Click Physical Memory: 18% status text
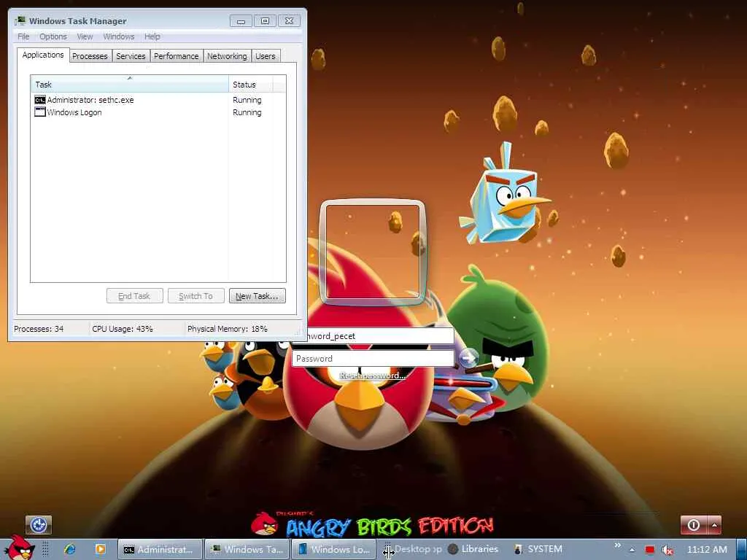747x560 pixels. [x=228, y=329]
